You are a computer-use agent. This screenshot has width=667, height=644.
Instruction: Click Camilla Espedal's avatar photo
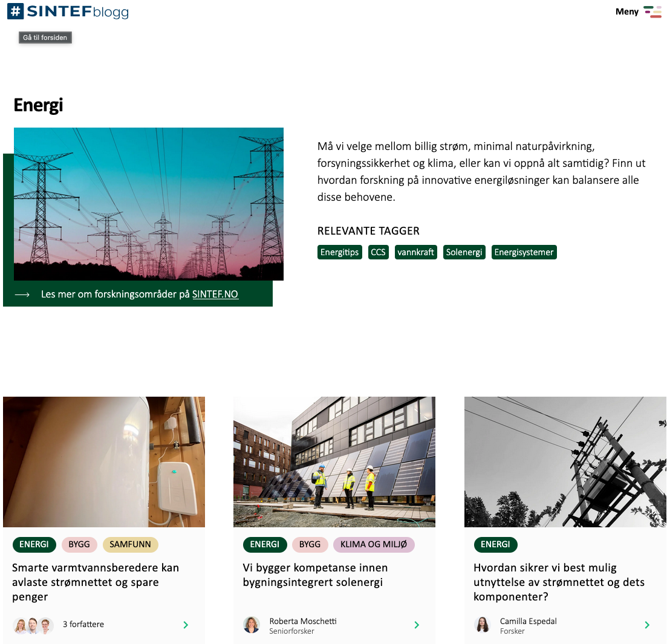click(x=483, y=625)
